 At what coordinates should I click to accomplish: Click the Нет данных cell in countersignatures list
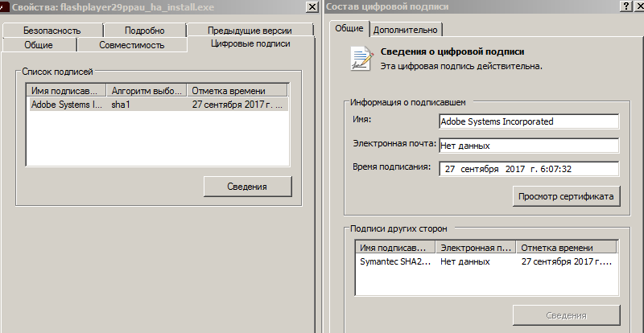465,261
